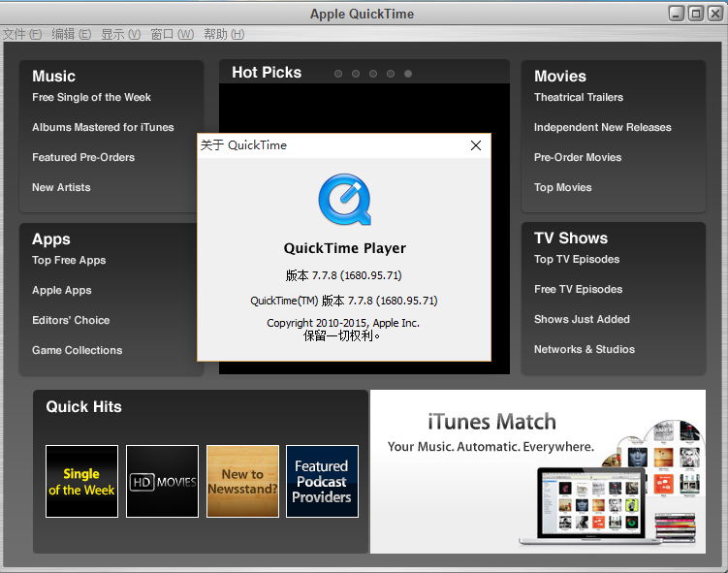Screen dimensions: 728x573
Task: Open the 显示 (View) menu
Action: tap(120, 34)
